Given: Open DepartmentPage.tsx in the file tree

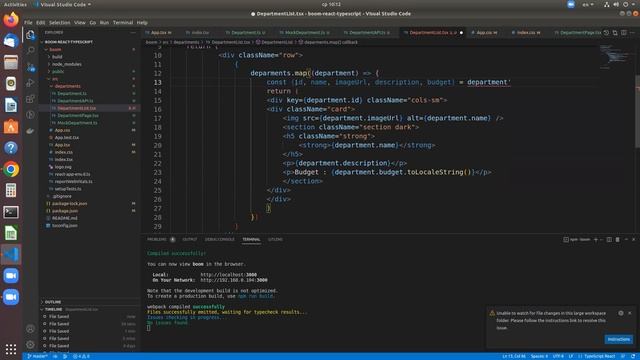Looking at the screenshot, I should click(x=78, y=116).
